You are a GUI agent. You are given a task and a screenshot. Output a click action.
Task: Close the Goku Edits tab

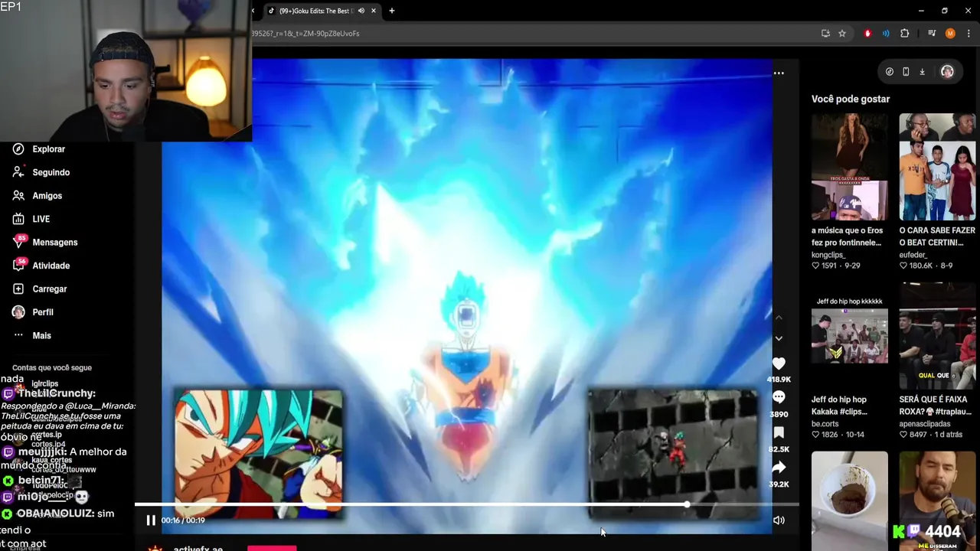(x=374, y=11)
